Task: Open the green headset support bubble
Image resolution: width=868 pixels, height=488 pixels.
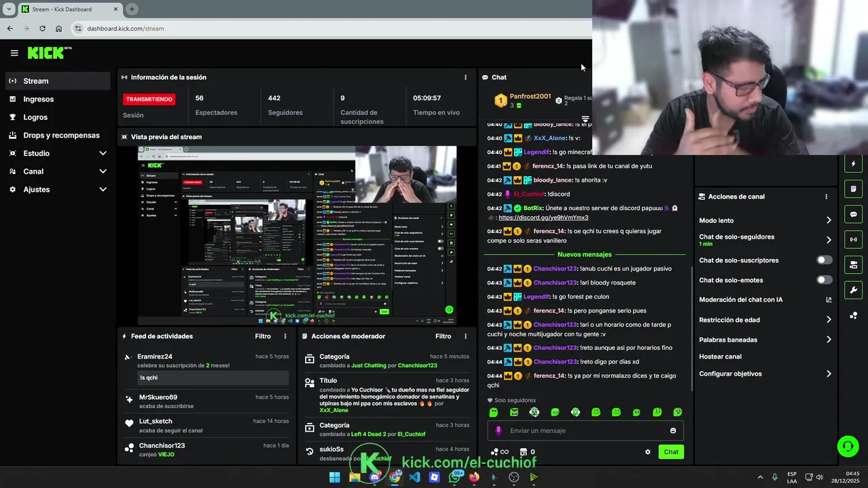Action: click(848, 446)
